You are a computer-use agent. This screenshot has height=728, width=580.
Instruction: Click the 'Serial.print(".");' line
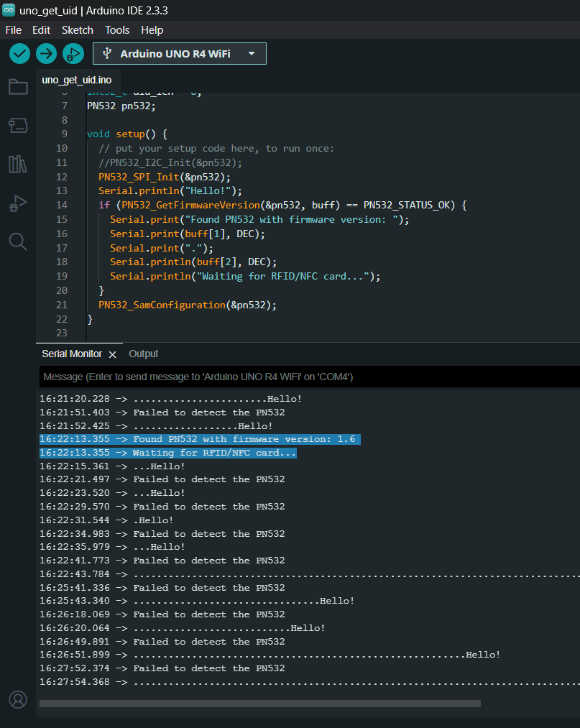click(x=162, y=248)
